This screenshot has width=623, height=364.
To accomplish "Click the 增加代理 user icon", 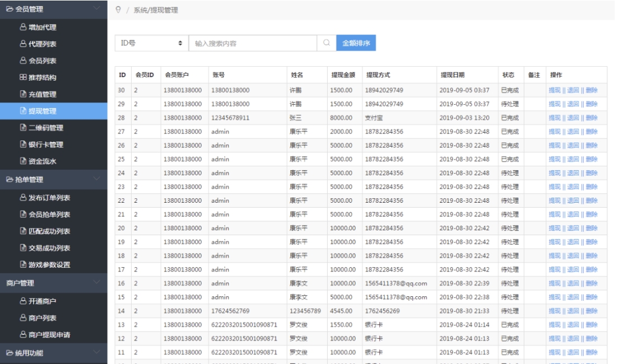I will click(x=23, y=26).
